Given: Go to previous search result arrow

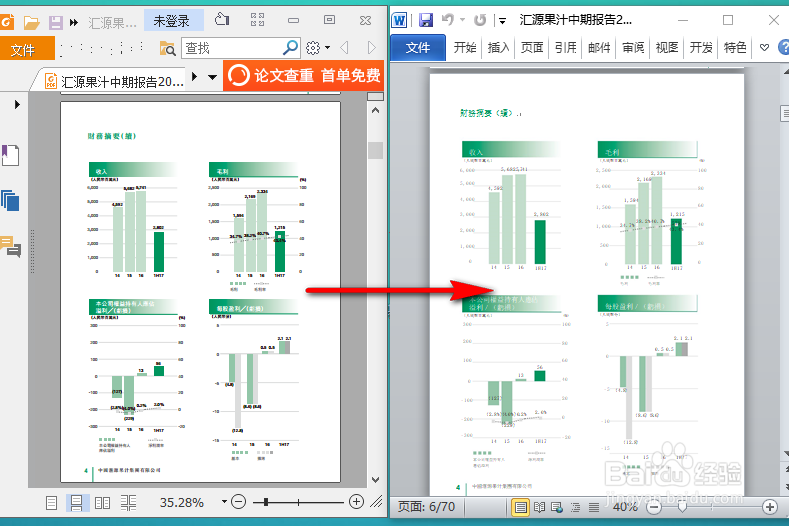Looking at the screenshot, I should [x=345, y=48].
